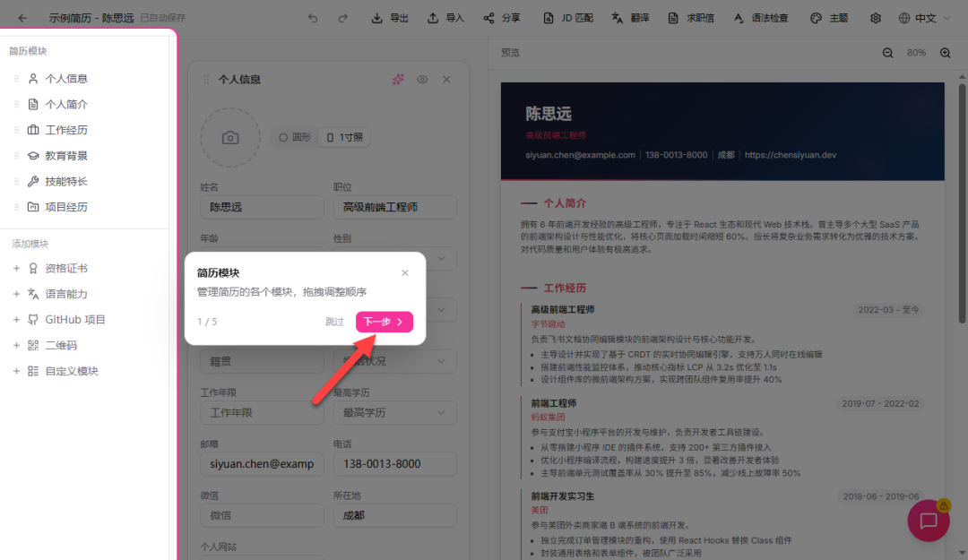Toggle visibility eye of 个人信息 section

click(422, 80)
